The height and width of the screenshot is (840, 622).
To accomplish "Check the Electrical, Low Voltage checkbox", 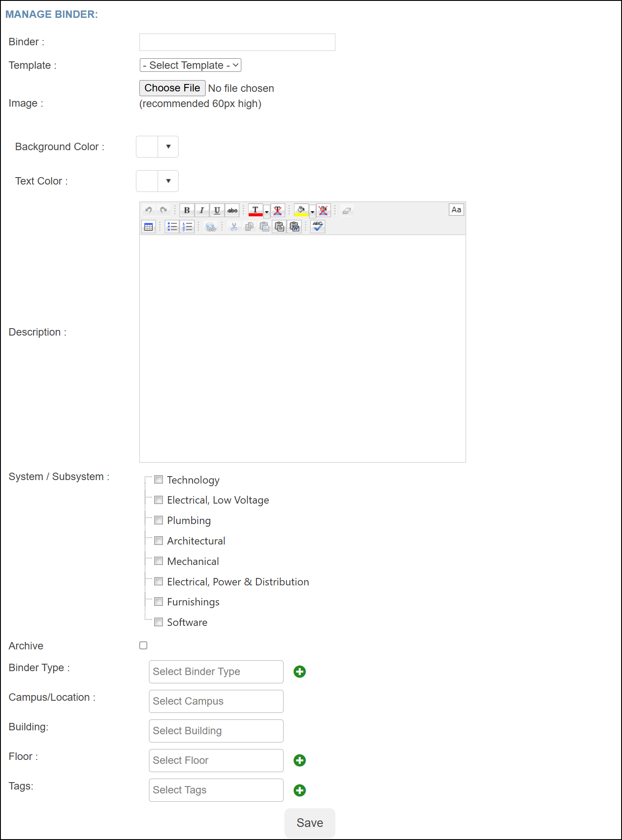I will pos(159,500).
